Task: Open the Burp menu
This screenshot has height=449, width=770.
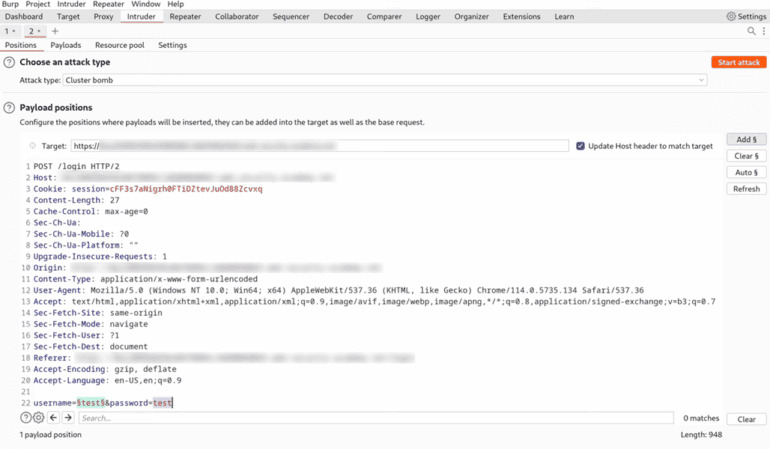Action: 10,4
